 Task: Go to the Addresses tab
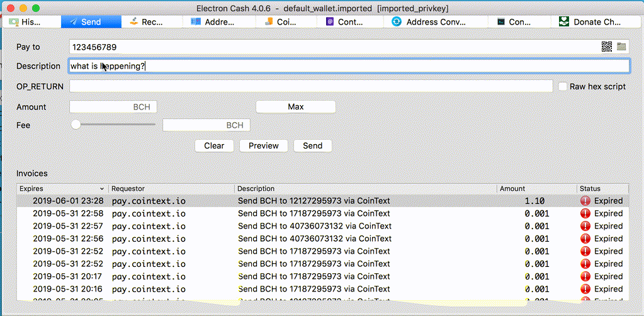pyautogui.click(x=219, y=22)
